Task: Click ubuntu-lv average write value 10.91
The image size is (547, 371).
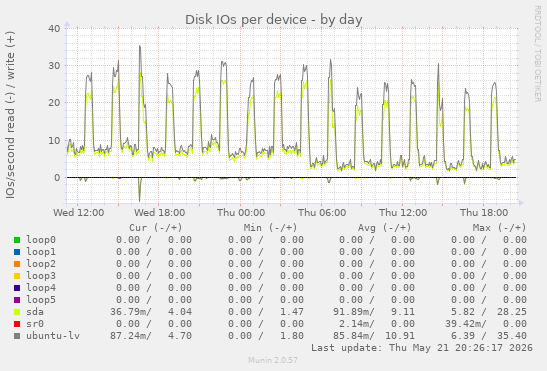Action: 400,336
